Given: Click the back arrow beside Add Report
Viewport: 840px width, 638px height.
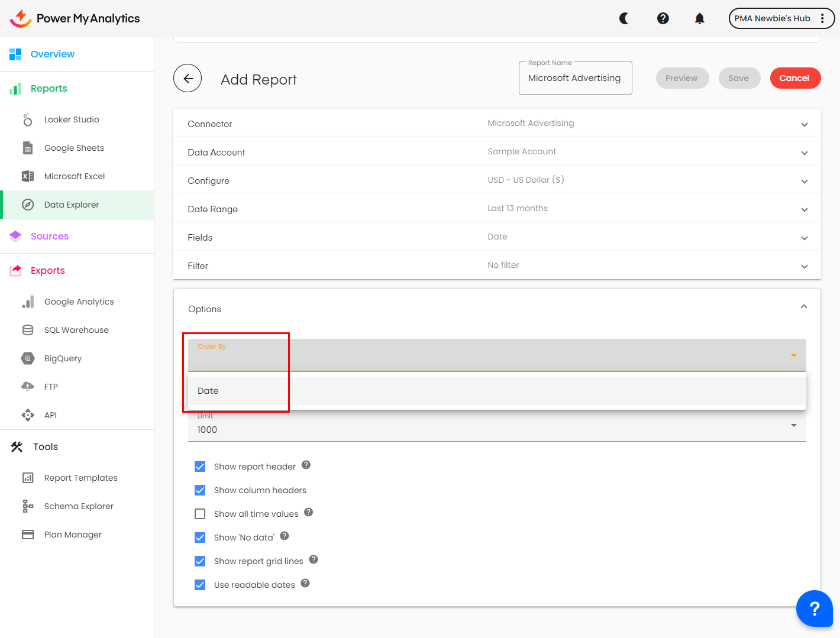Looking at the screenshot, I should [188, 79].
